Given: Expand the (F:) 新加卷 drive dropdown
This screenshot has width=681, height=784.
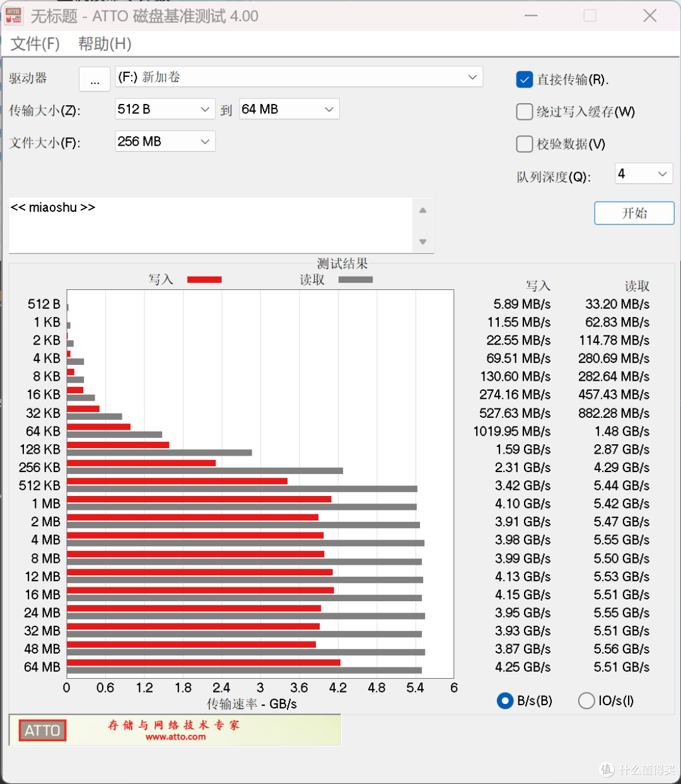Looking at the screenshot, I should 299,77.
